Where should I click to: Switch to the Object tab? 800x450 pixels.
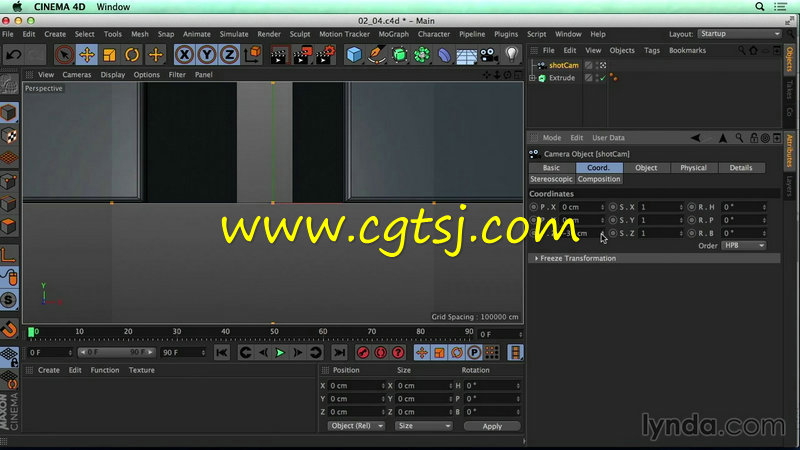click(x=646, y=168)
